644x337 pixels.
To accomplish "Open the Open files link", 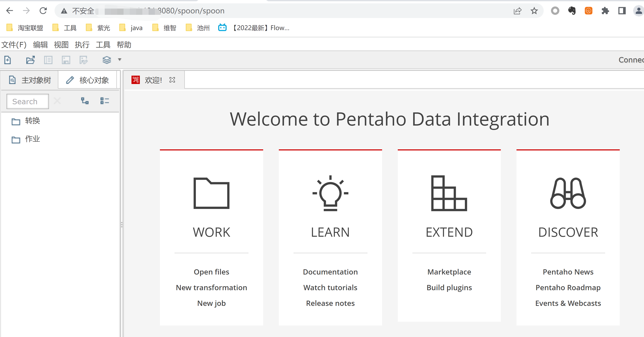I will pyautogui.click(x=212, y=272).
